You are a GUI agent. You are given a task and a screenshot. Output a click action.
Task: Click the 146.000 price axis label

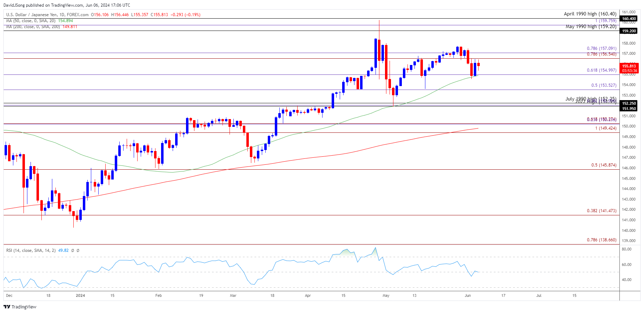click(629, 168)
